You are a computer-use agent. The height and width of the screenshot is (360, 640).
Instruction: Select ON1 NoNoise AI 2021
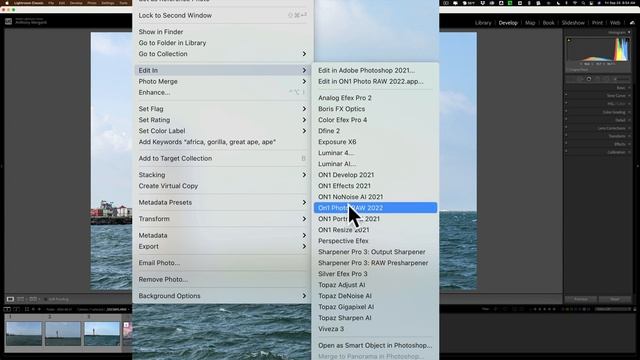click(x=350, y=197)
